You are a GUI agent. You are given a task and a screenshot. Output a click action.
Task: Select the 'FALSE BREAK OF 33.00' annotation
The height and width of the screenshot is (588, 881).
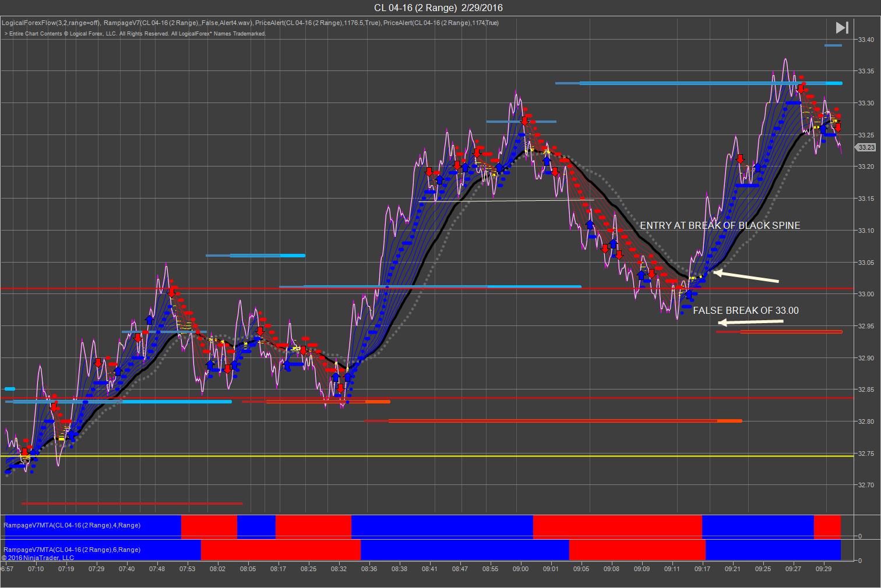746,310
